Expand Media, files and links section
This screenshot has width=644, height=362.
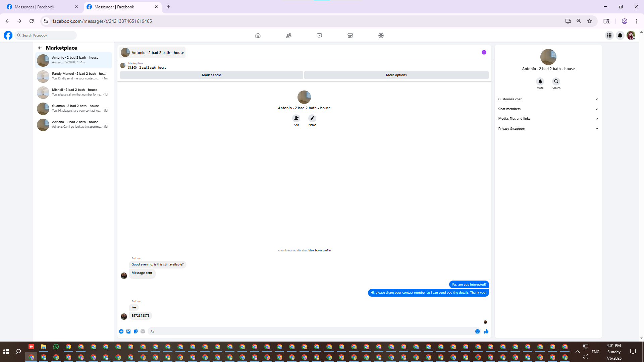tap(548, 119)
